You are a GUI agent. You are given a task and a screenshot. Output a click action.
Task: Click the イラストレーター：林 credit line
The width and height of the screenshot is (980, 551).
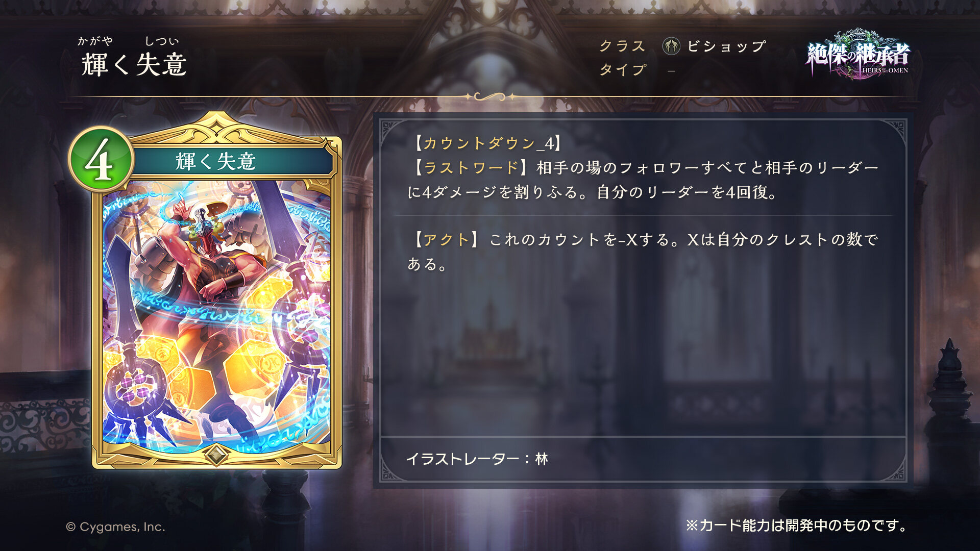coord(477,459)
